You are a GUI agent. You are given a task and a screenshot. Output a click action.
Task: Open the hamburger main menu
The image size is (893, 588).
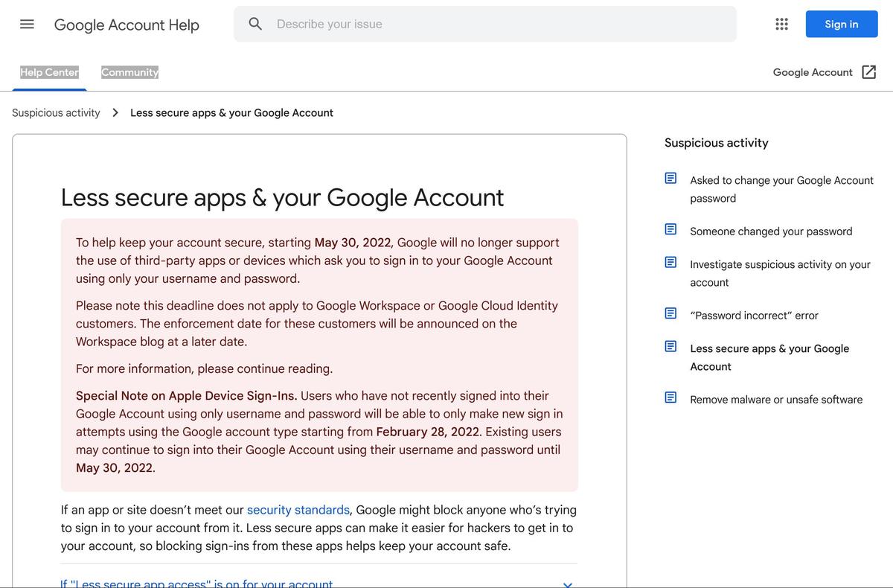click(27, 24)
